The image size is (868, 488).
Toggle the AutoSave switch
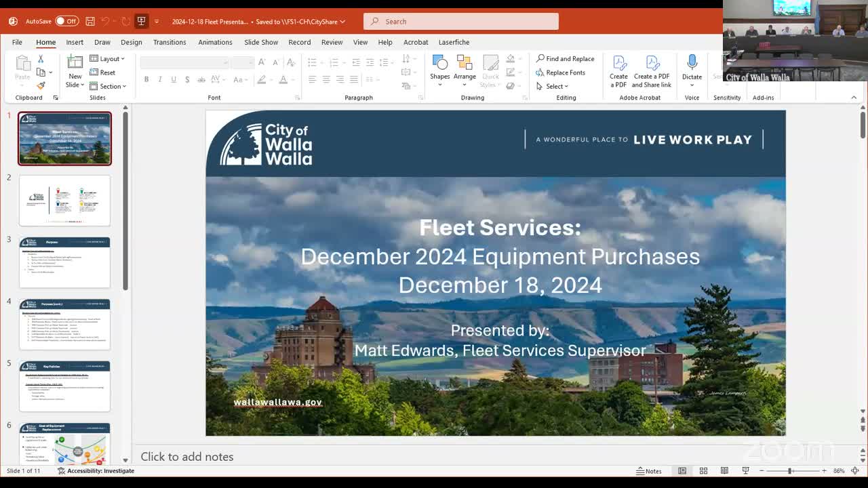point(66,21)
